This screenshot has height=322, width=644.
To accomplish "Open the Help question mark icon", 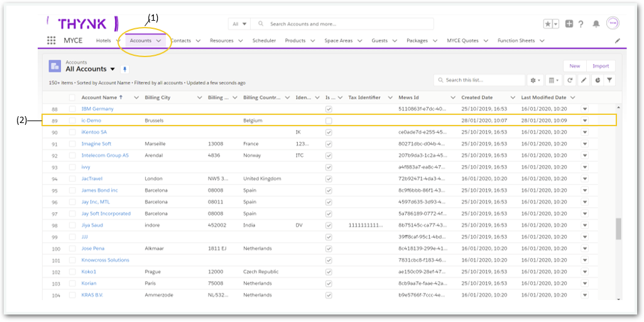I will tap(581, 24).
